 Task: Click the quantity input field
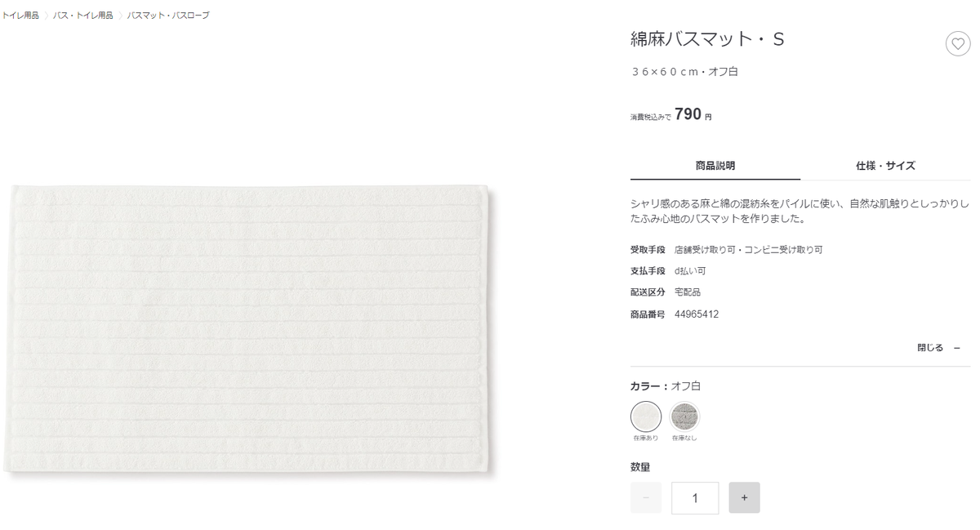(695, 497)
